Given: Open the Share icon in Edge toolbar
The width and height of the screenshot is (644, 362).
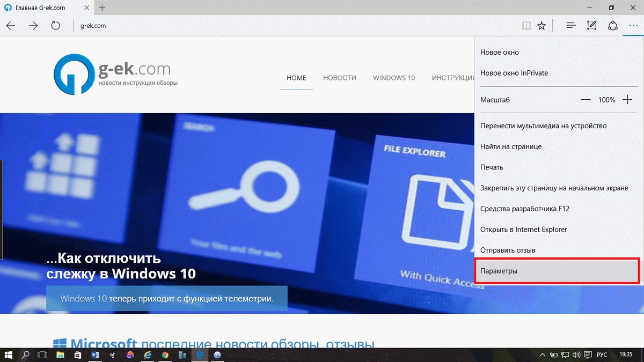Looking at the screenshot, I should pos(612,25).
